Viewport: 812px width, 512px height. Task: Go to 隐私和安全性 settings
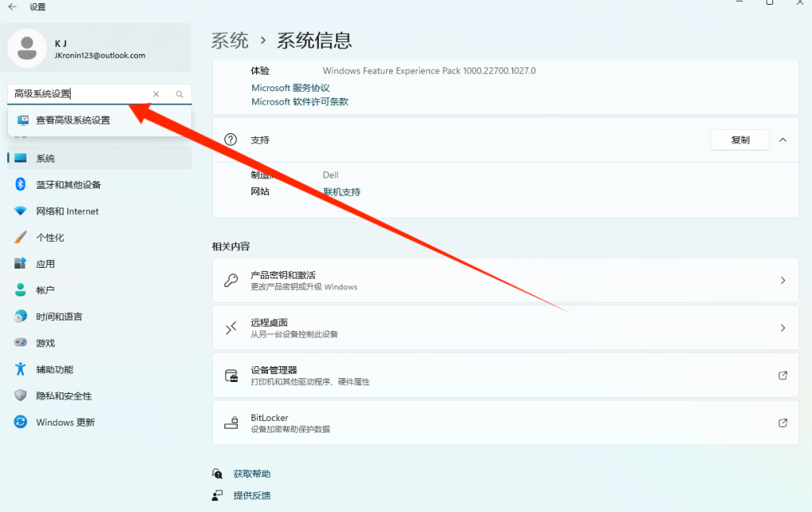coord(63,395)
